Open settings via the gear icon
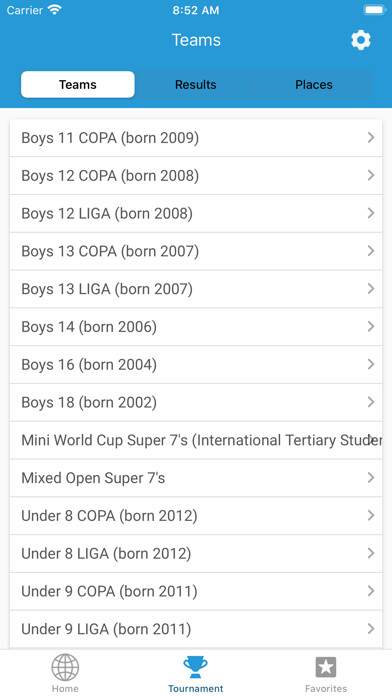Viewport: 392px width, 696px height. [360, 40]
